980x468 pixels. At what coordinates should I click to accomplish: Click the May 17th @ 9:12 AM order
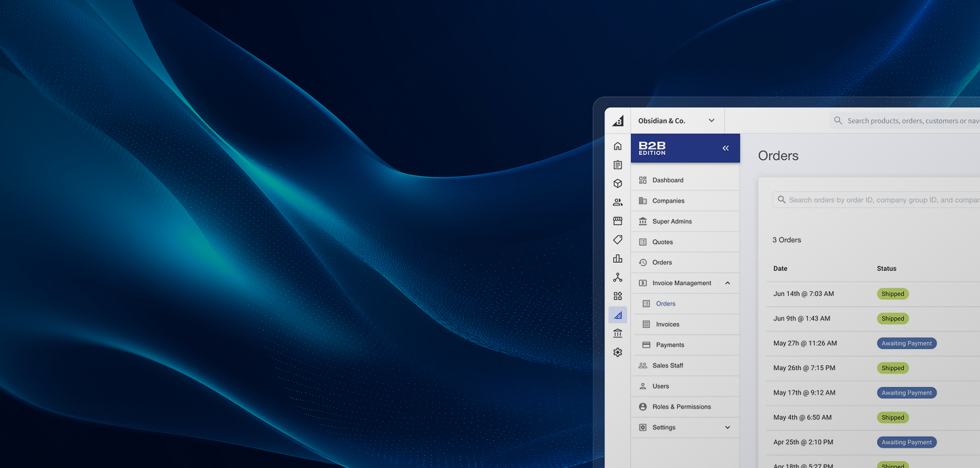pyautogui.click(x=804, y=392)
